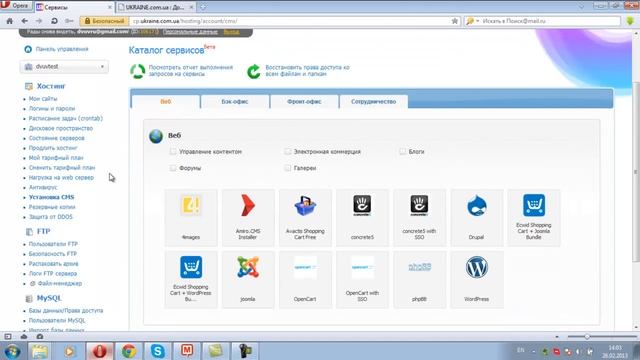Open the 4images service icon
The image size is (640, 360).
click(x=191, y=205)
